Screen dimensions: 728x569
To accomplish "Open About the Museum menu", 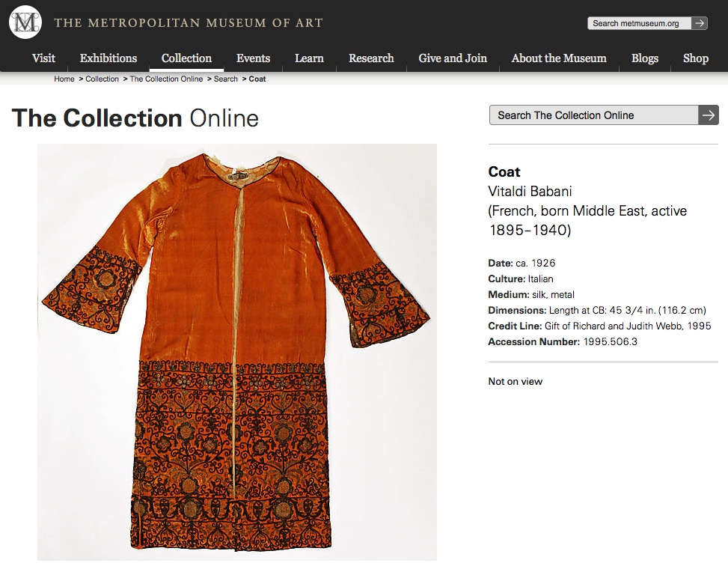I will tap(559, 58).
